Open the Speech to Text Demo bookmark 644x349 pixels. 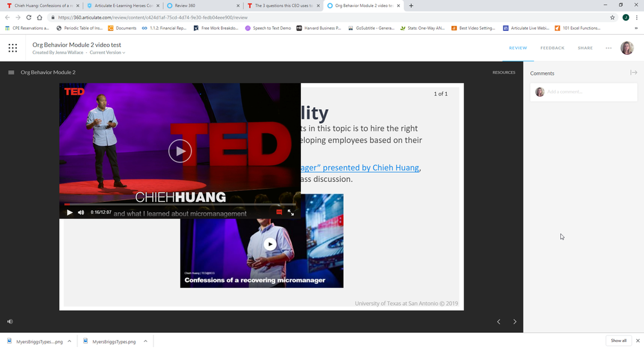(x=268, y=28)
